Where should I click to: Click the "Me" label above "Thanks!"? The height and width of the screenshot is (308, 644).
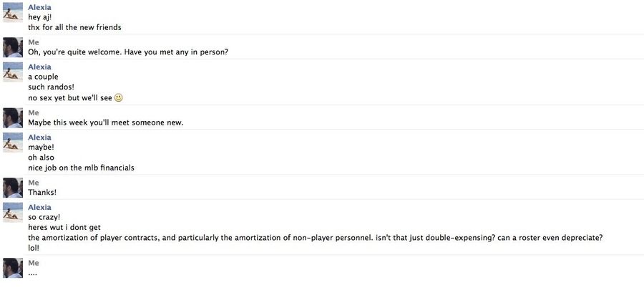(x=34, y=183)
